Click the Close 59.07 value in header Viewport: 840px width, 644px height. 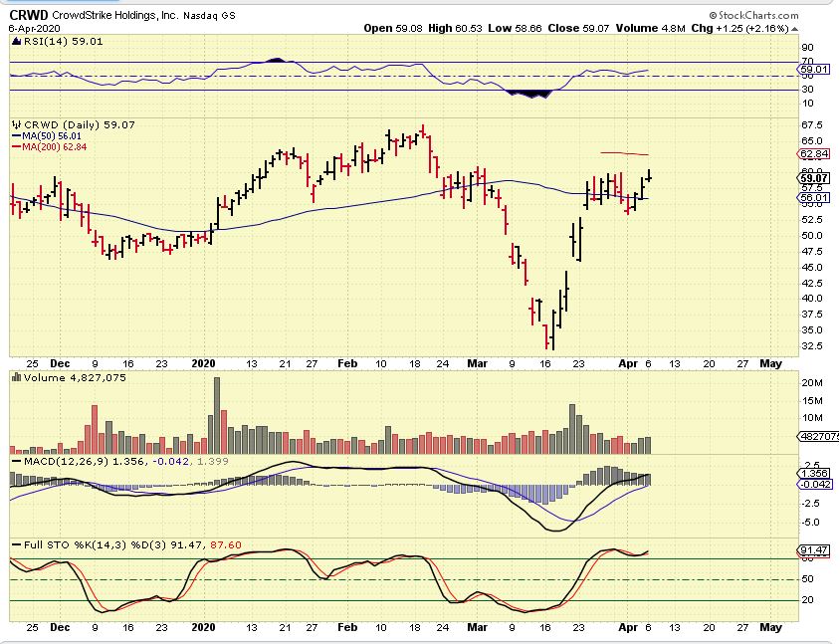[578, 29]
